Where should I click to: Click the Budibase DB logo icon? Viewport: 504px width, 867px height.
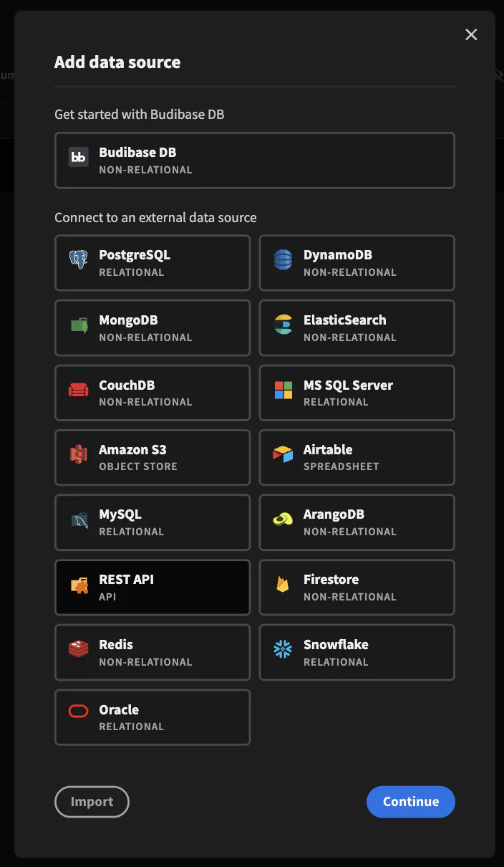click(x=78, y=158)
